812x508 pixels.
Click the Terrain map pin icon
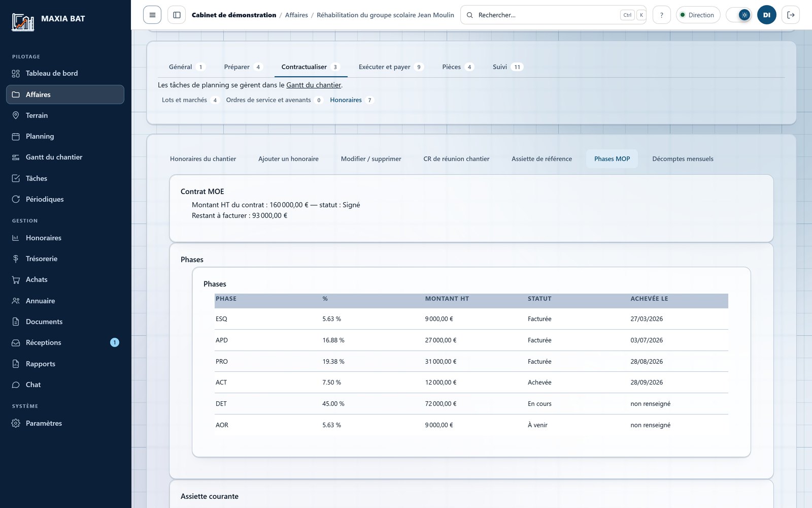point(16,115)
